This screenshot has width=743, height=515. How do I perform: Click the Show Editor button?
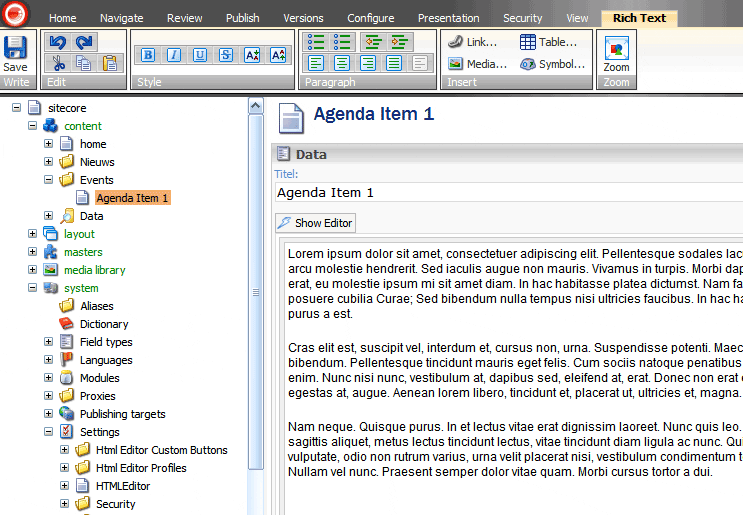(x=315, y=223)
